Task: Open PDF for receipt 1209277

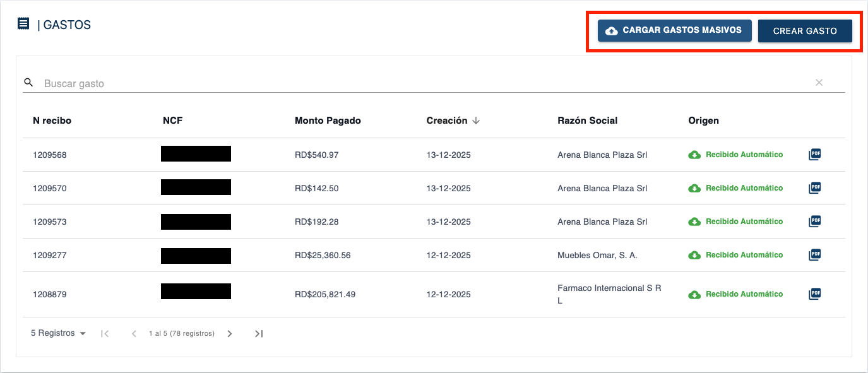Action: pyautogui.click(x=815, y=255)
